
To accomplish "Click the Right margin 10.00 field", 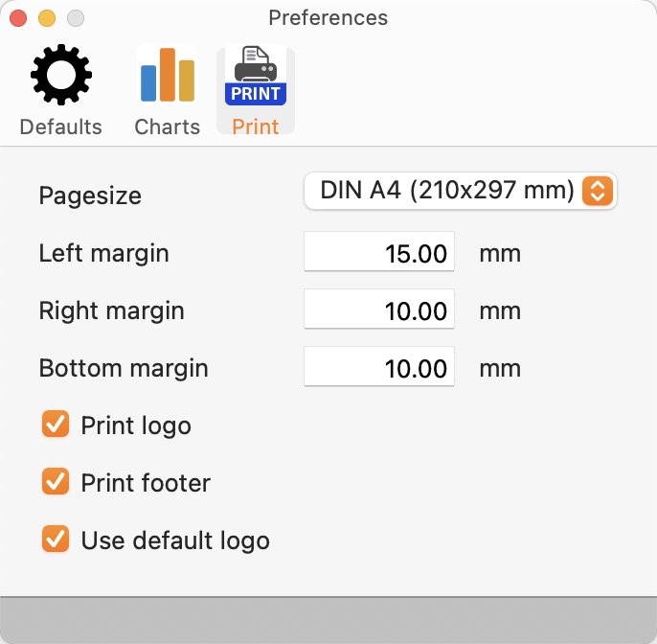I will click(x=379, y=309).
